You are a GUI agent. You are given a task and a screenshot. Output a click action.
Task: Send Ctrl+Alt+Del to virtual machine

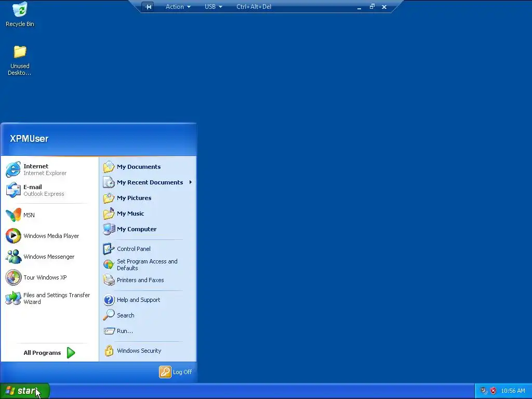pyautogui.click(x=254, y=7)
